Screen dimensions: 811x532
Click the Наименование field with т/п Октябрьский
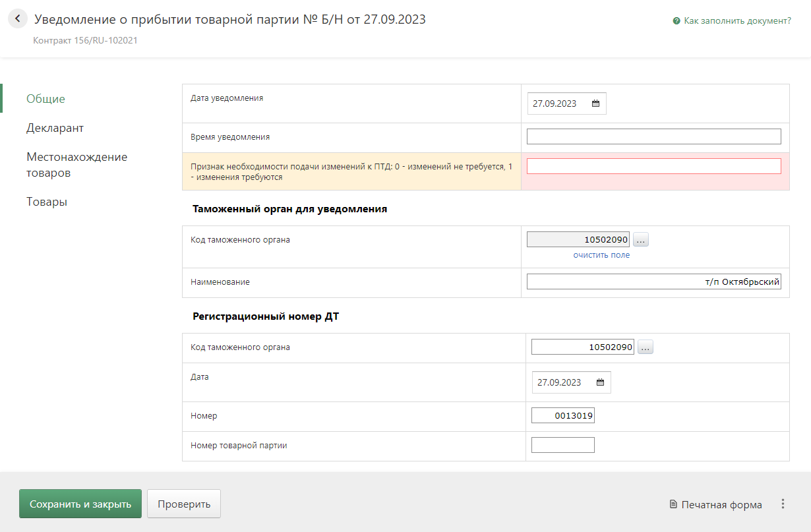click(653, 282)
